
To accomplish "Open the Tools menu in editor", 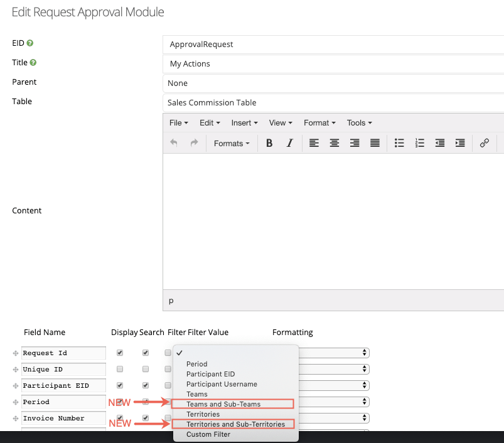I will tap(359, 123).
